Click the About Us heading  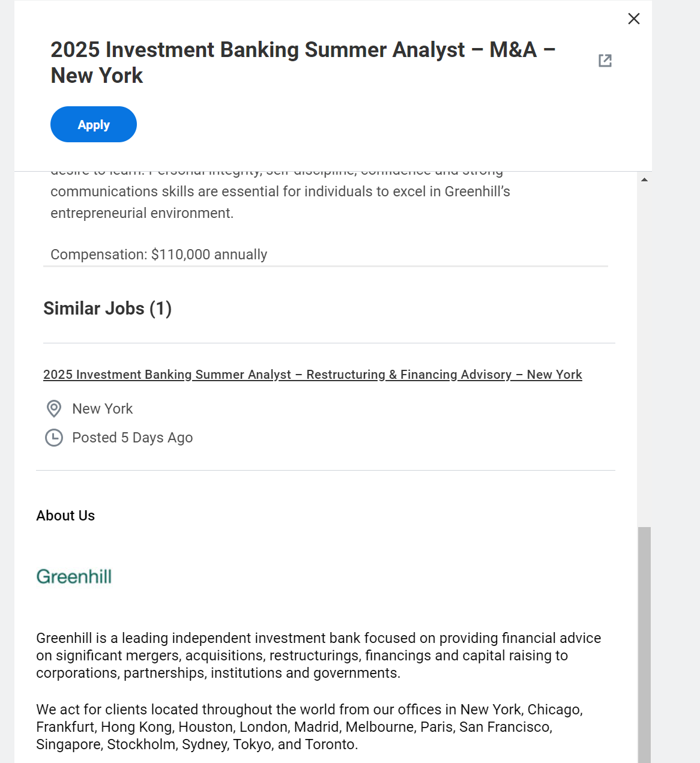(x=65, y=516)
